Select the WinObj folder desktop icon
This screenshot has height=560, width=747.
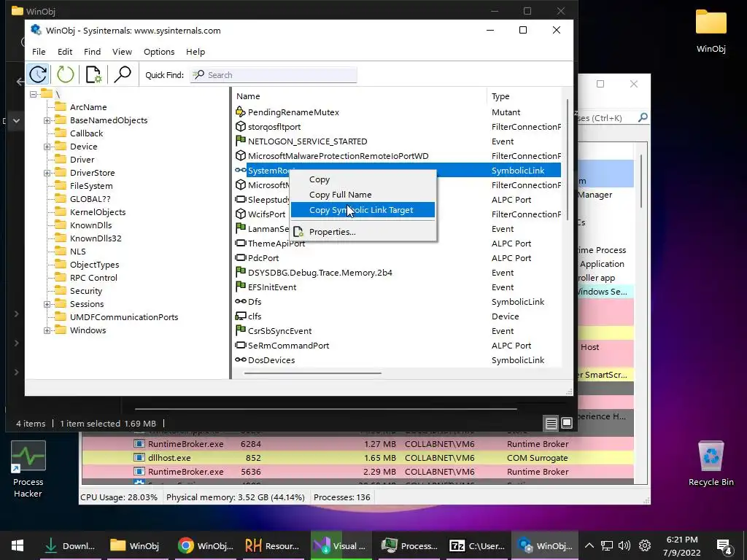pyautogui.click(x=711, y=31)
